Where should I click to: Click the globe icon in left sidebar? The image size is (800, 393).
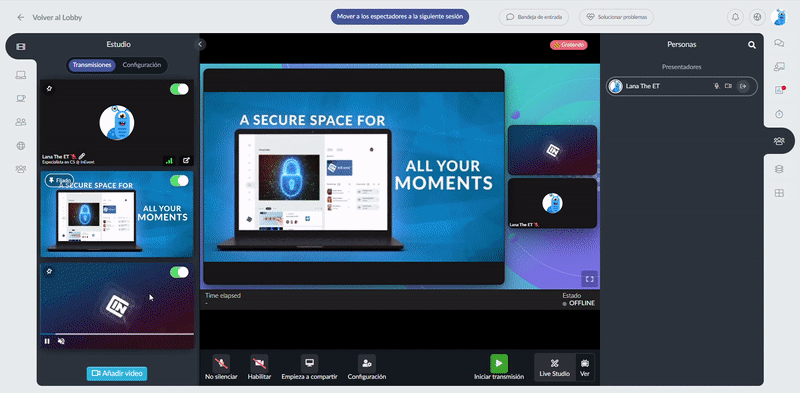(20, 146)
